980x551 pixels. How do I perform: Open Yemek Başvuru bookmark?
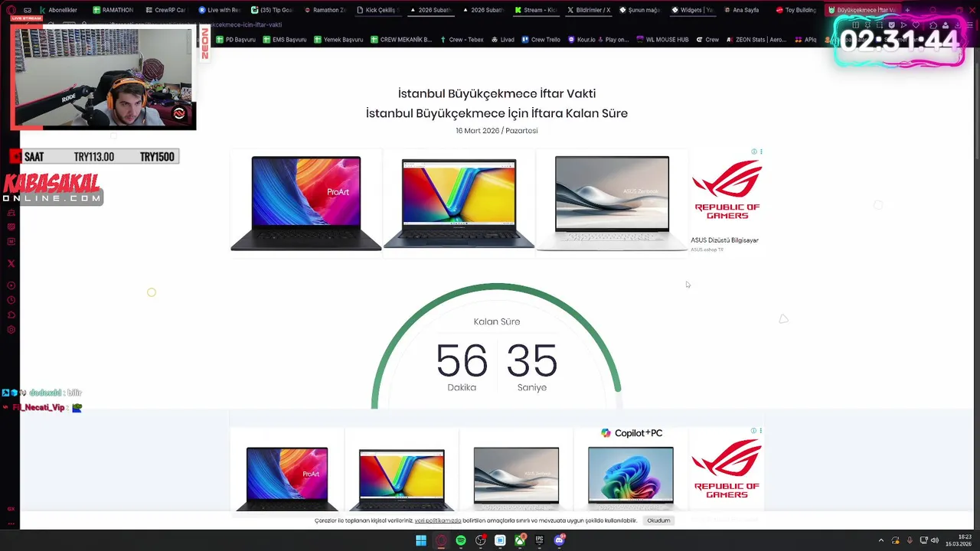point(338,40)
